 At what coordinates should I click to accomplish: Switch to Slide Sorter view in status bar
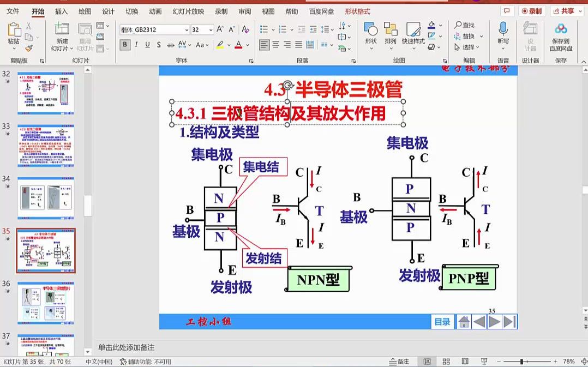[446, 360]
